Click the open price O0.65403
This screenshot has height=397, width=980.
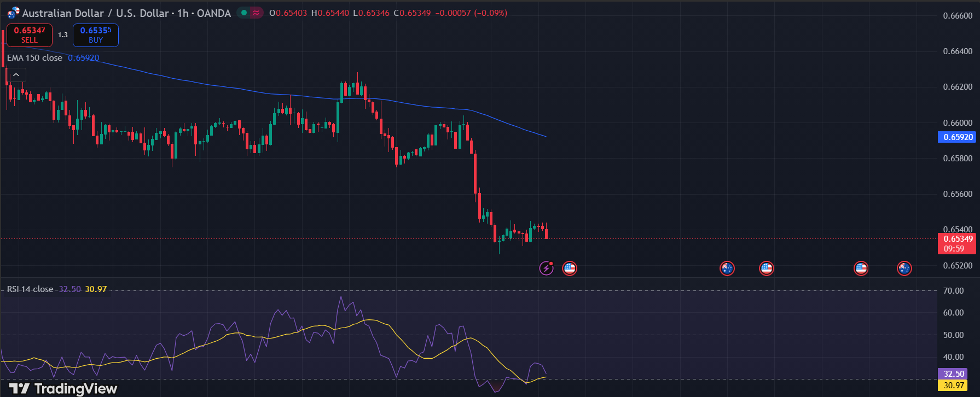pos(288,13)
